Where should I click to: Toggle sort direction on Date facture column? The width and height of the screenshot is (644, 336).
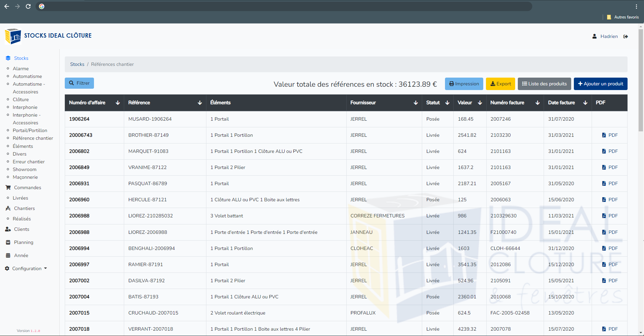coord(585,103)
